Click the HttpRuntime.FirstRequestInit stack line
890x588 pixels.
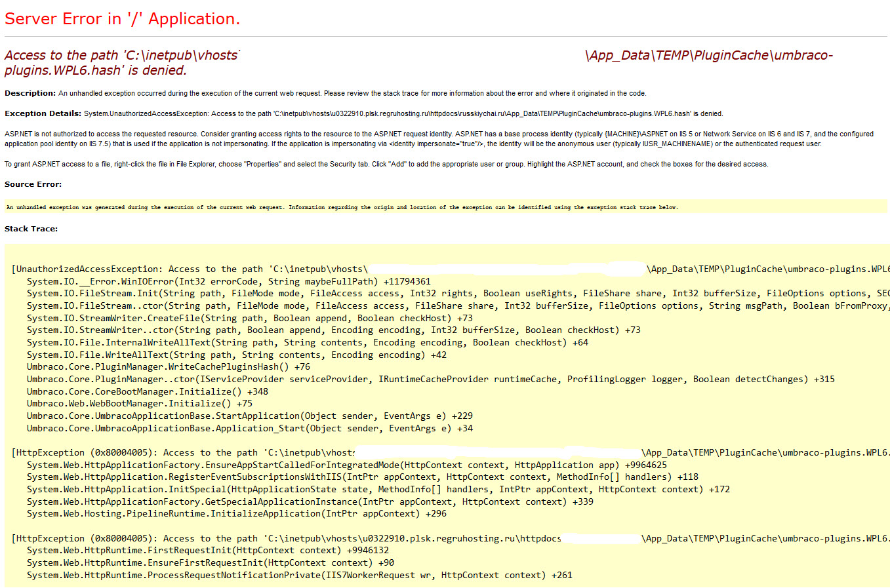(207, 550)
